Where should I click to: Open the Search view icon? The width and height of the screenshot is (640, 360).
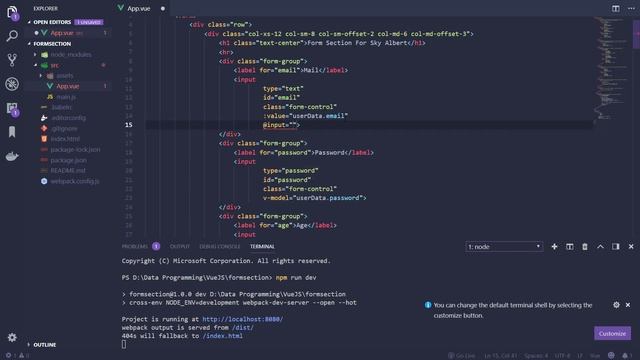(x=12, y=36)
